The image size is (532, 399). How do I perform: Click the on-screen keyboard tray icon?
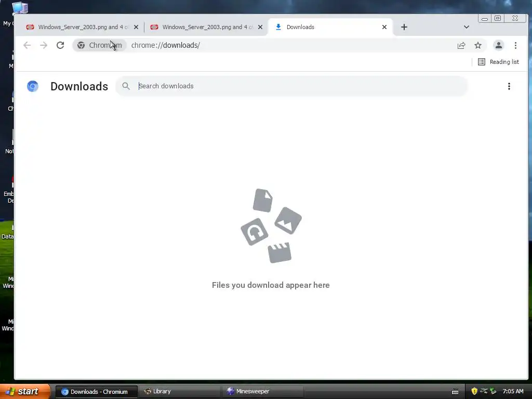[455, 392]
